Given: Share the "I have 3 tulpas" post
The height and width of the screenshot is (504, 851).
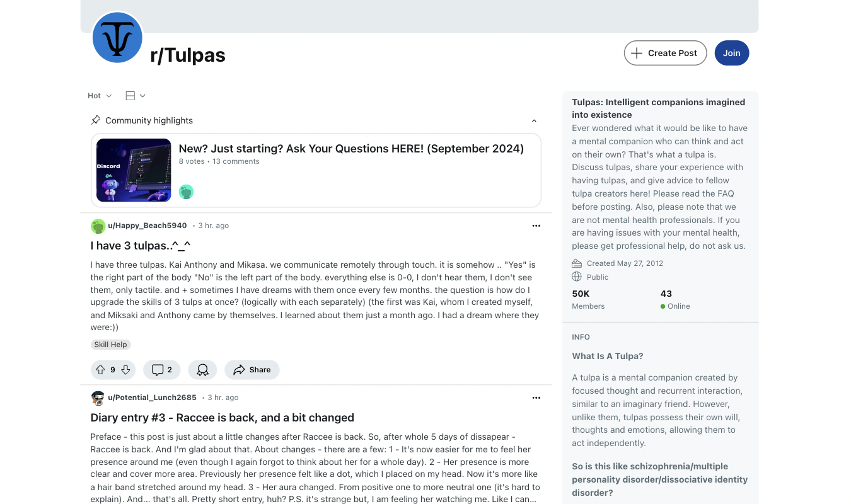Looking at the screenshot, I should click(x=252, y=370).
